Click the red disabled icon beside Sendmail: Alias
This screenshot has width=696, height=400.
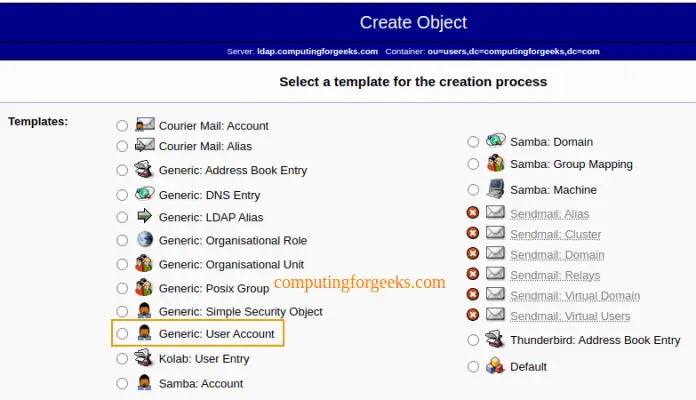pos(473,213)
